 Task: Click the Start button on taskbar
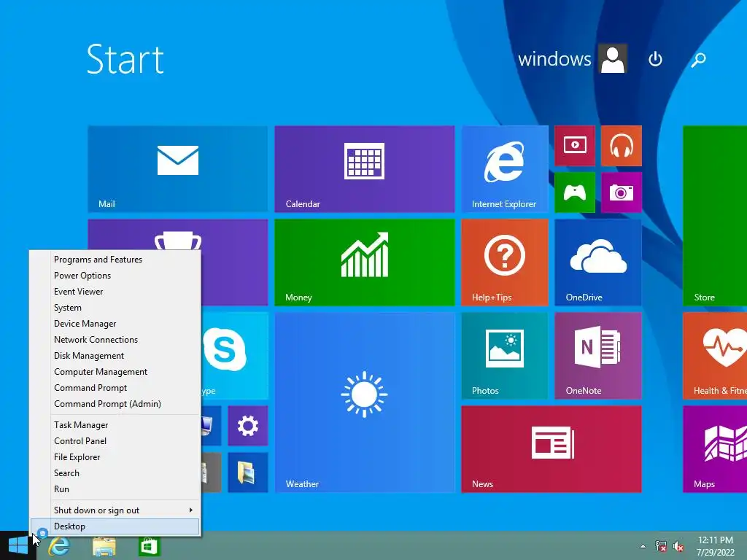coord(18,545)
